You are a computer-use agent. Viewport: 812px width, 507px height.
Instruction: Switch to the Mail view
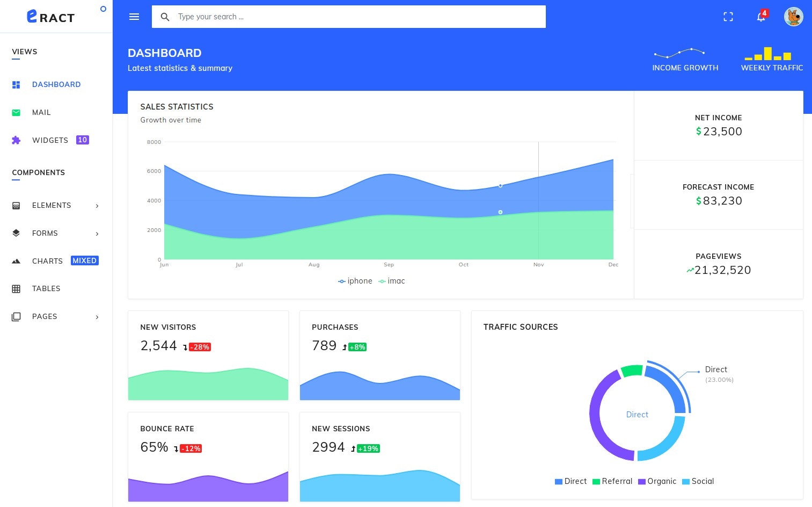(41, 112)
